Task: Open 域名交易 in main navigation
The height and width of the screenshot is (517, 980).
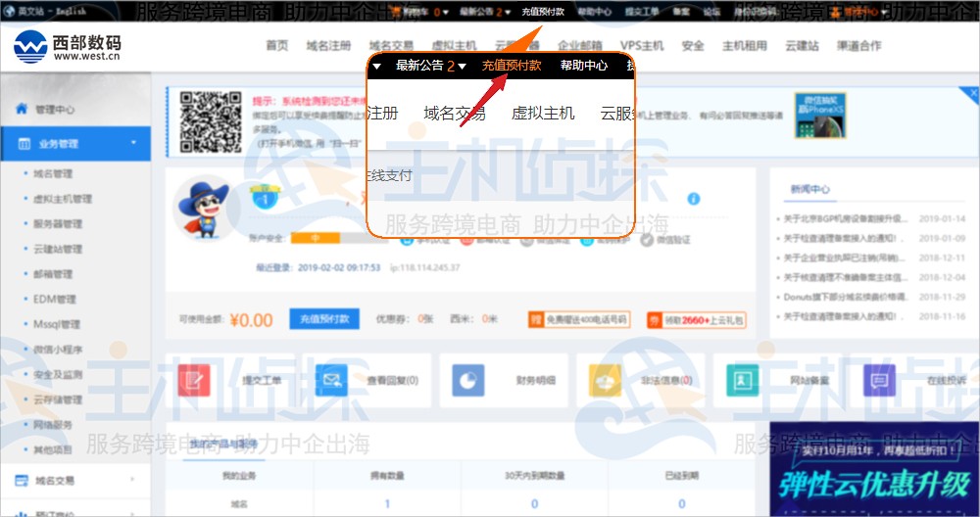Action: [x=391, y=46]
